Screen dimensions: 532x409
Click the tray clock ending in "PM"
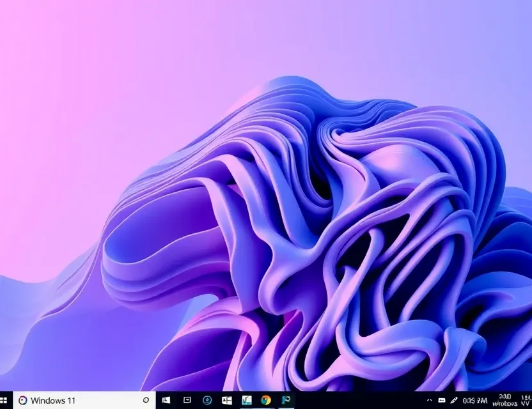(475, 401)
